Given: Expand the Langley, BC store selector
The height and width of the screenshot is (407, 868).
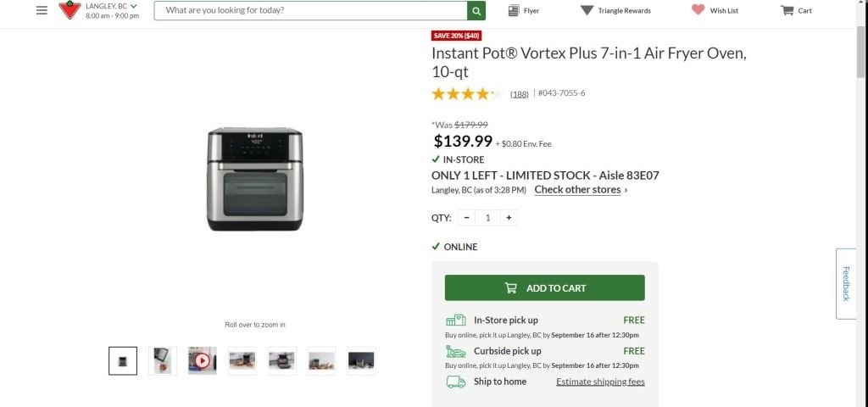Looking at the screenshot, I should tap(111, 6).
